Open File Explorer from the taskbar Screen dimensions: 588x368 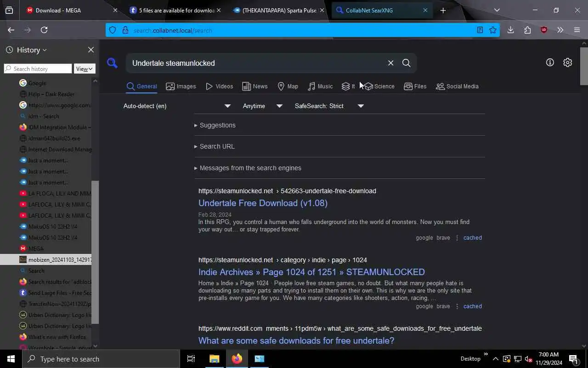[x=214, y=359]
